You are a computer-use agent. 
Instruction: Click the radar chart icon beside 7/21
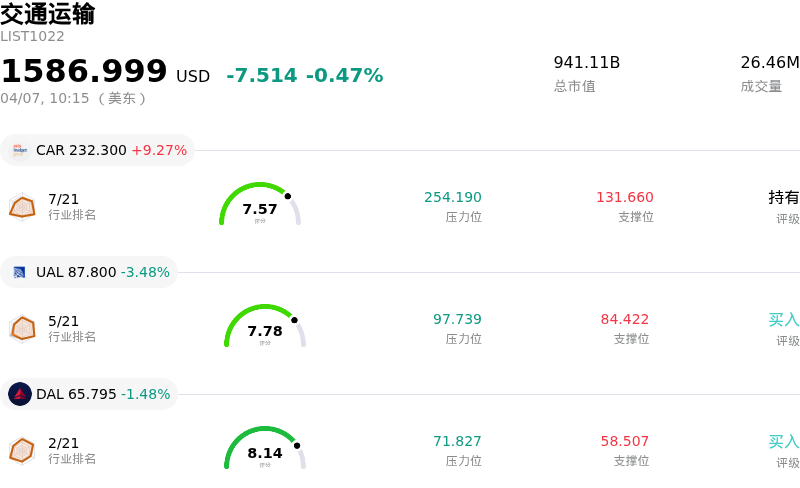22,206
